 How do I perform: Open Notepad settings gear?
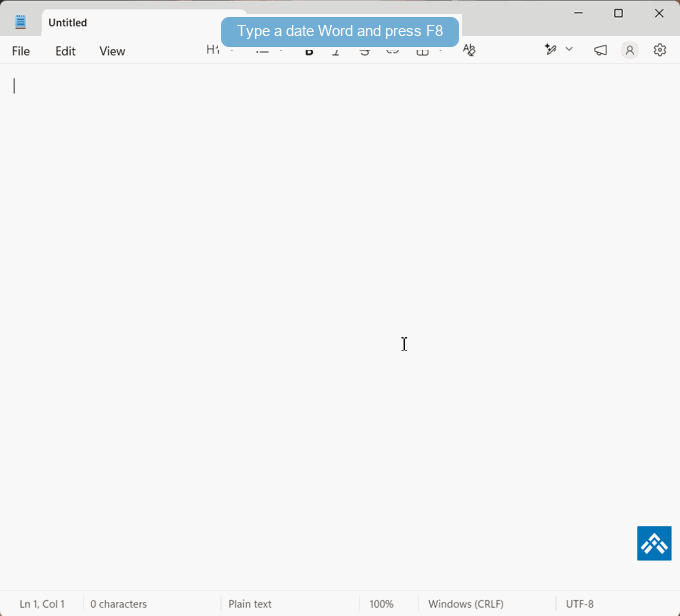click(x=660, y=50)
